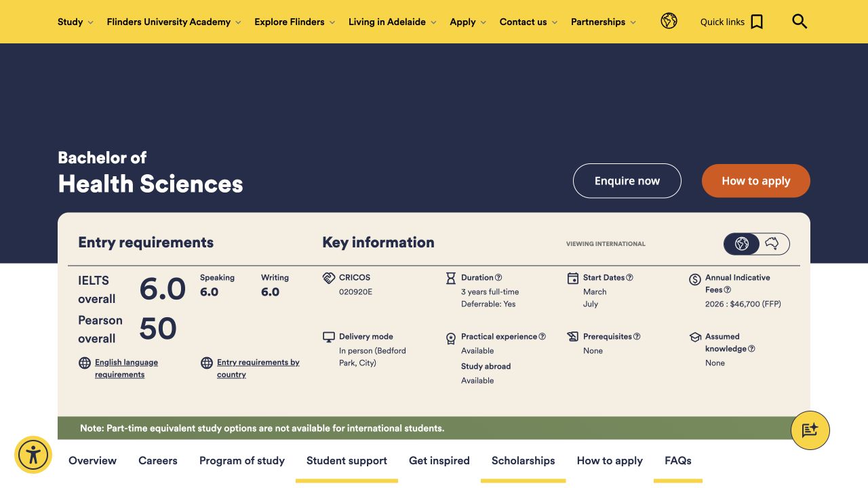Screen dimensions: 868x488
Task: Click the orange How to apply button
Action: (756, 181)
